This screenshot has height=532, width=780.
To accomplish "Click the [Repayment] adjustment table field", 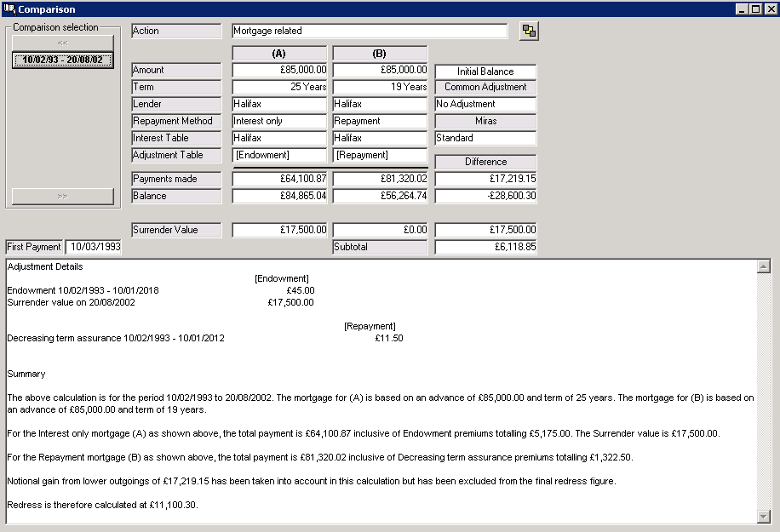I will tap(380, 155).
